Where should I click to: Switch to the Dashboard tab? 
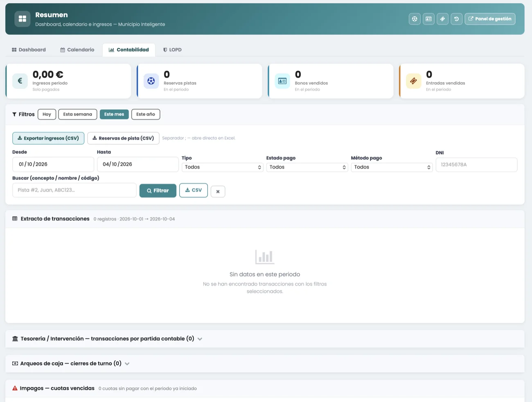click(x=29, y=50)
